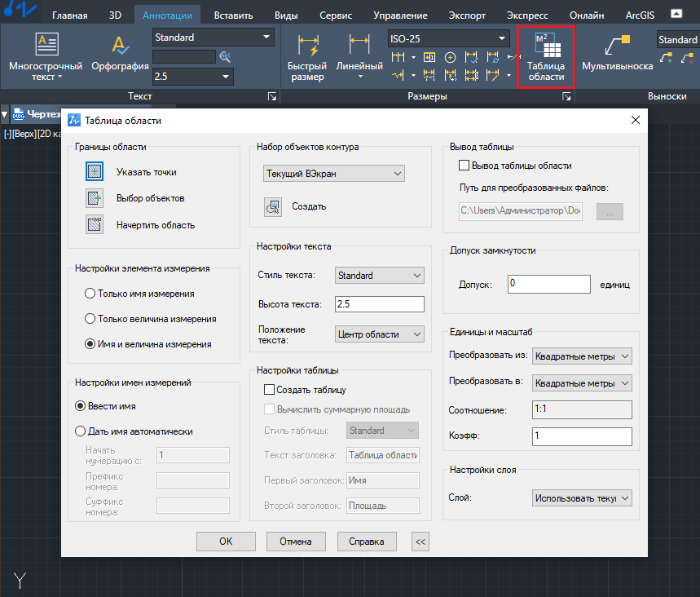
Task: Click the dimension space adjust icon
Action: point(471,75)
